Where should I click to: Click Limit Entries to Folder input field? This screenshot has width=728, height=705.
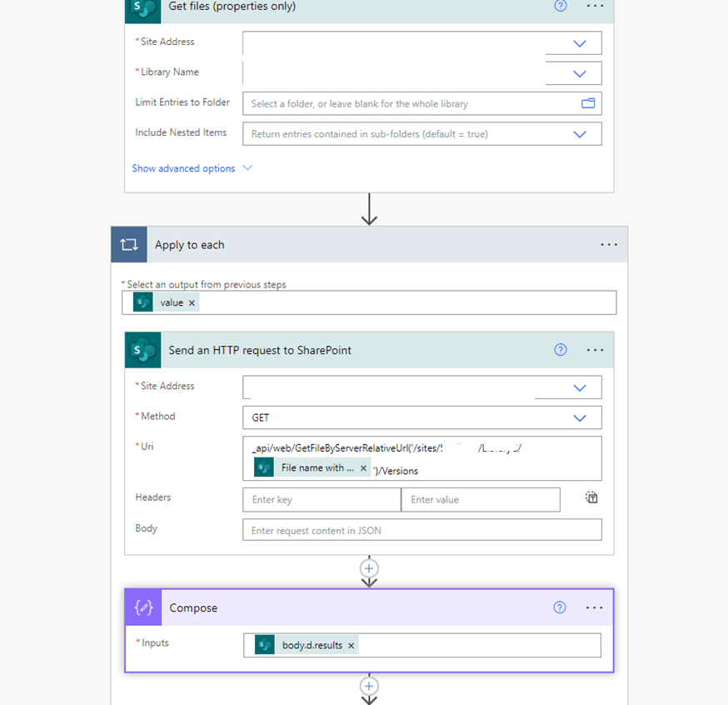[x=422, y=103]
